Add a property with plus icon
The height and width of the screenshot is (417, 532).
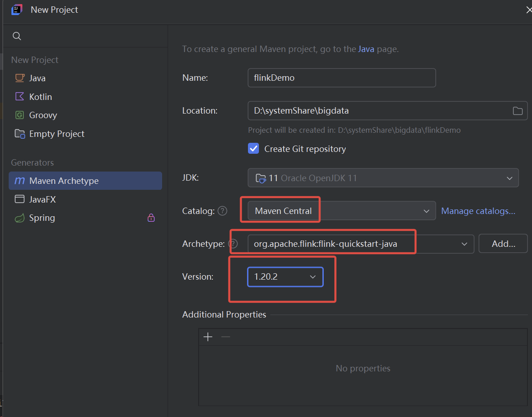click(208, 337)
